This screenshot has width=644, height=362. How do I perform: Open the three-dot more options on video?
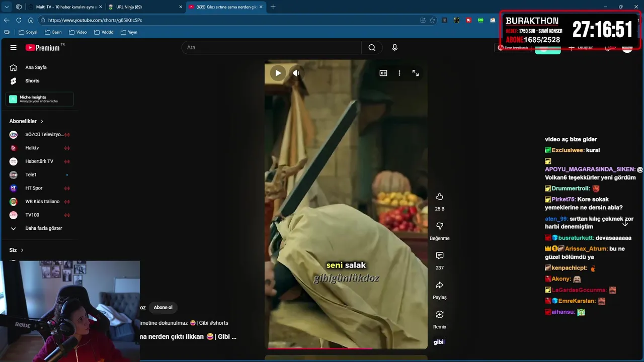point(399,73)
